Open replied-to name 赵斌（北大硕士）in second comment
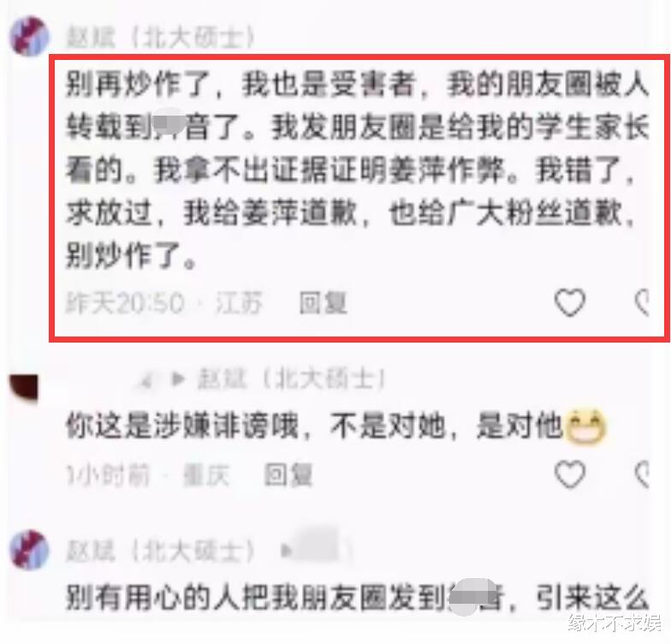 point(291,379)
